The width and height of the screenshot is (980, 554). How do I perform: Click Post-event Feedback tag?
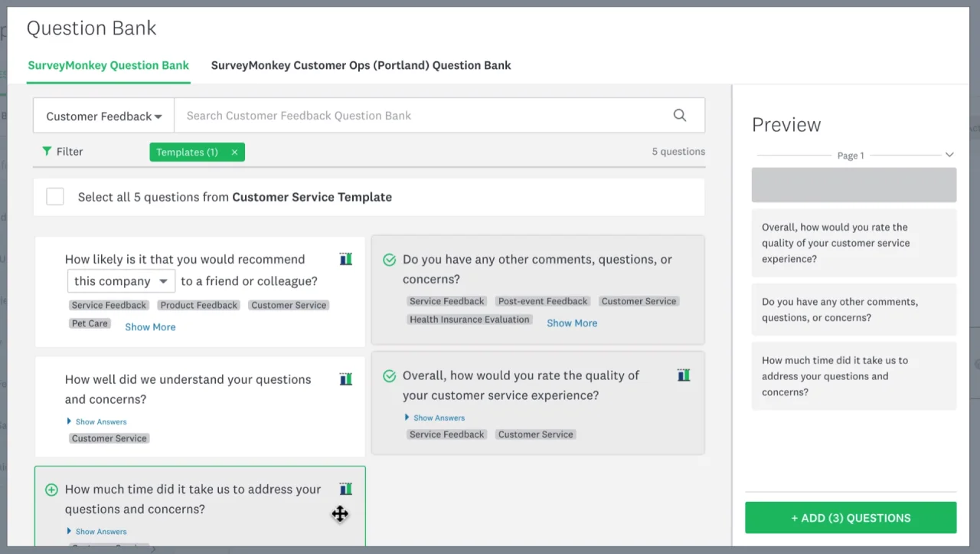click(543, 301)
